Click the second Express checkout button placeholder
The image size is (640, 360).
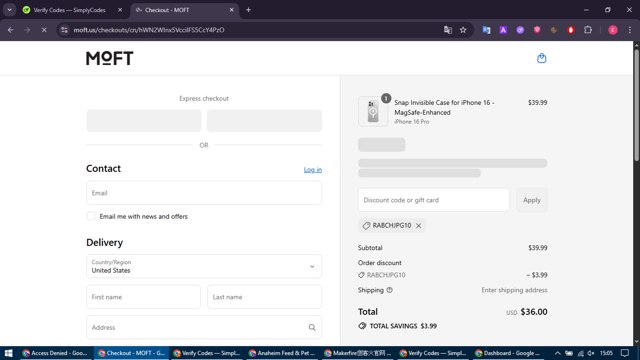tap(264, 120)
